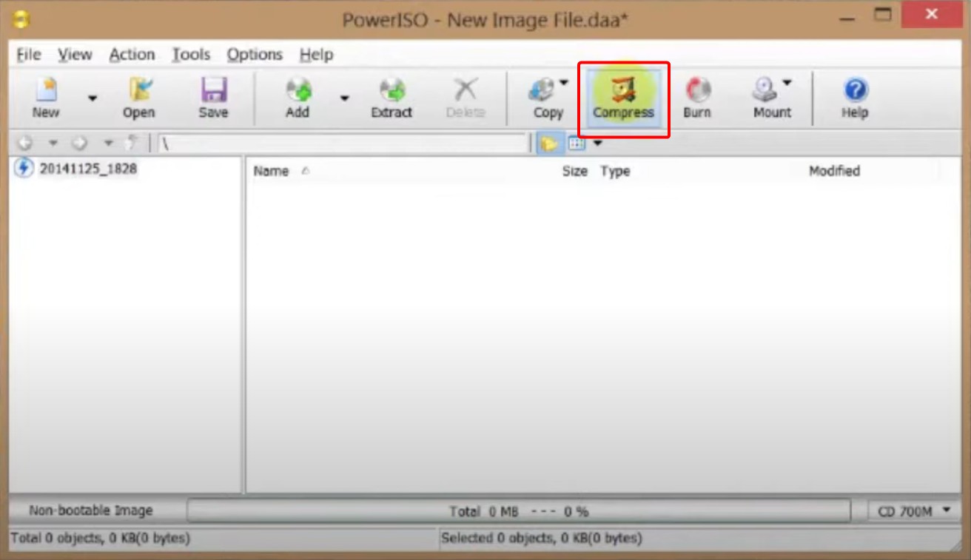The image size is (971, 560).
Task: Sort by the Modified column header
Action: [x=834, y=171]
